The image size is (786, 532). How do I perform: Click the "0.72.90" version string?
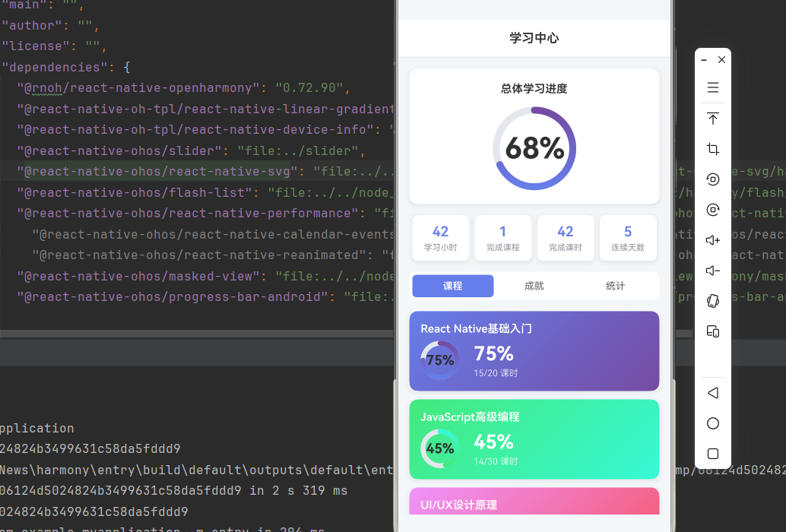(x=309, y=88)
